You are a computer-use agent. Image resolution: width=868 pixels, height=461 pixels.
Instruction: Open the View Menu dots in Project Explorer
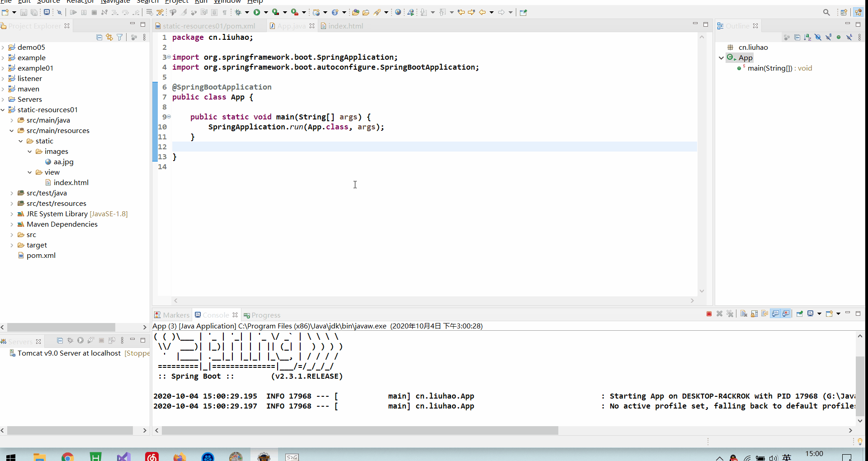144,37
